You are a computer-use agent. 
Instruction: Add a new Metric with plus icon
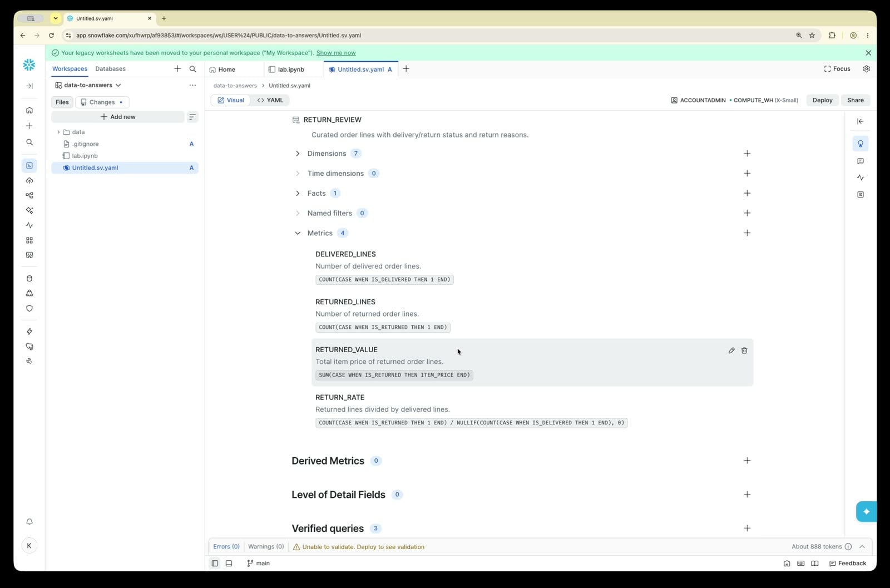[x=747, y=233]
